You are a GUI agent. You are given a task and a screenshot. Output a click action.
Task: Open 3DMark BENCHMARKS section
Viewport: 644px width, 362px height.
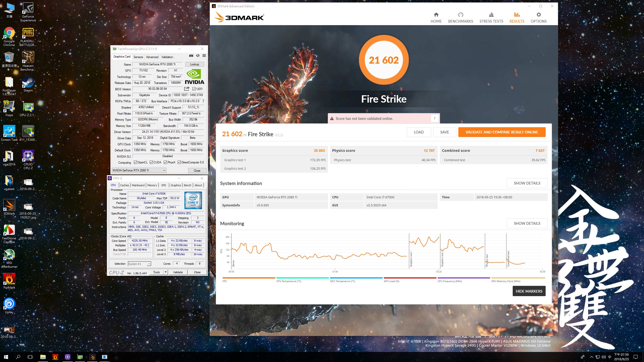pos(460,18)
